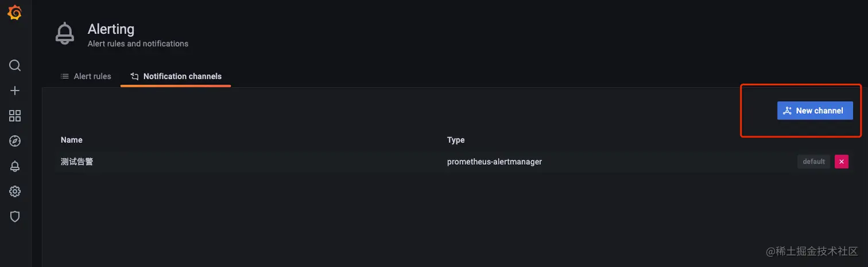Click the default badge on channel row
The width and height of the screenshot is (868, 267).
point(813,162)
